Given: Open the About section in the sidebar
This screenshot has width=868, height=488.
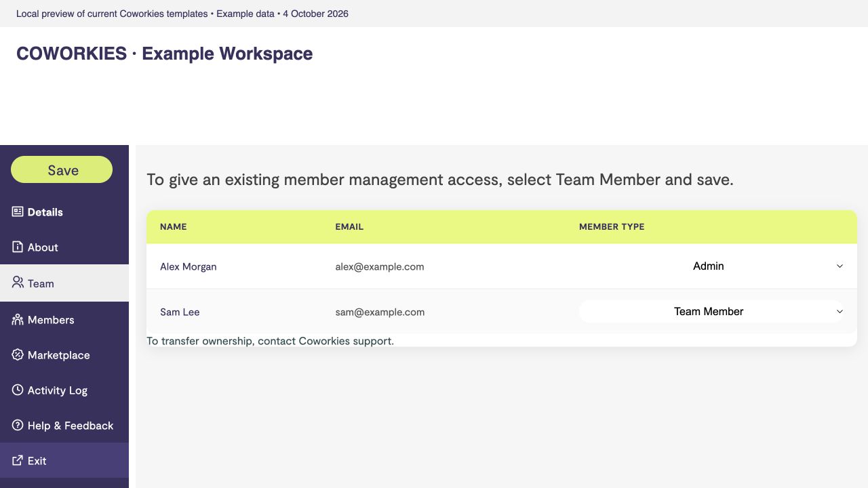Looking at the screenshot, I should [x=64, y=247].
